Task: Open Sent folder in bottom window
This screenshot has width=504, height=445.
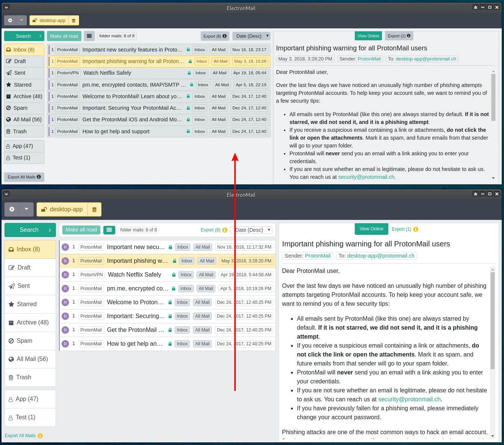Action: tap(30, 286)
